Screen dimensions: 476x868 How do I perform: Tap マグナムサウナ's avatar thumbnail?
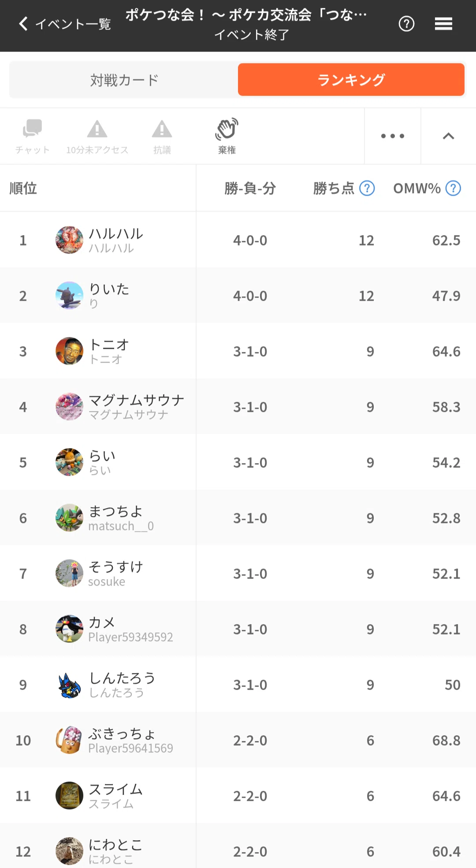point(69,407)
